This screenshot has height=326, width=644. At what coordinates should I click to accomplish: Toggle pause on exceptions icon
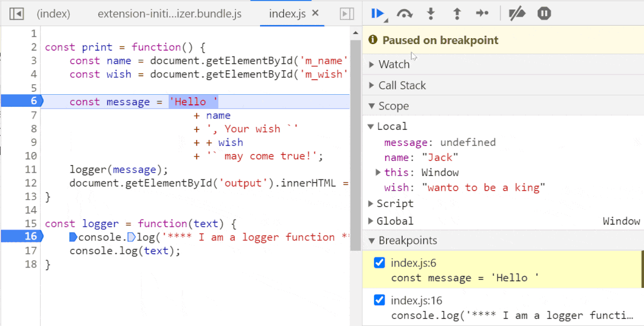pos(544,14)
